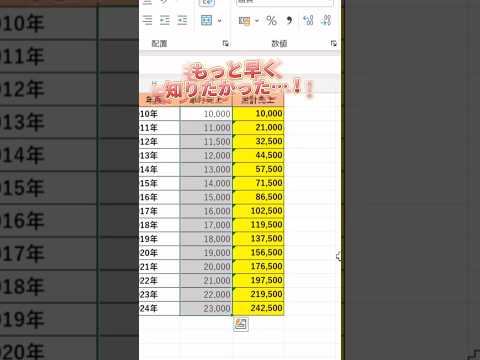The width and height of the screenshot is (480, 360).
Task: Select the gray cell with 16,000
Action: 206,211
